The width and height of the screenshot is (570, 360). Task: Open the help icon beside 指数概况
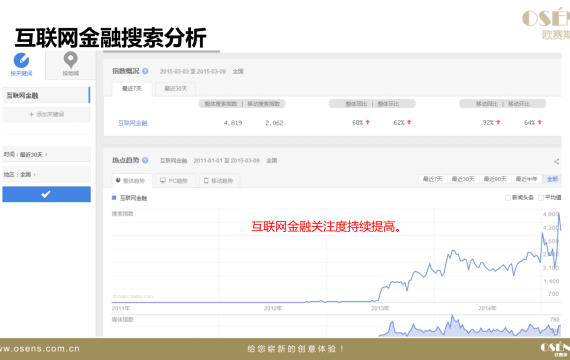(145, 71)
